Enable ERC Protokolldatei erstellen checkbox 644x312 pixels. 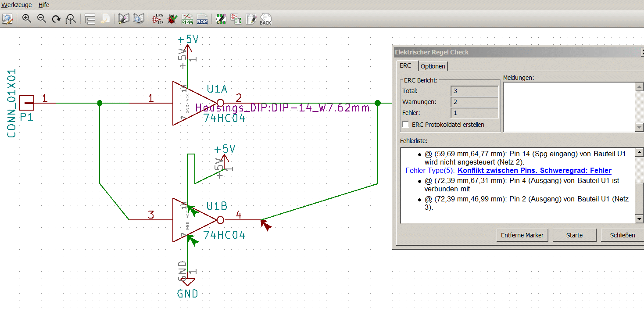tap(406, 125)
